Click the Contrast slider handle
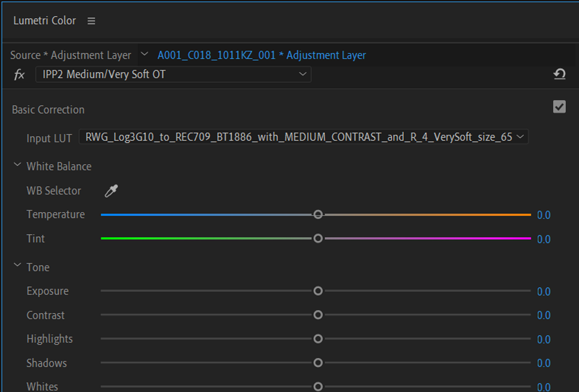 tap(318, 315)
